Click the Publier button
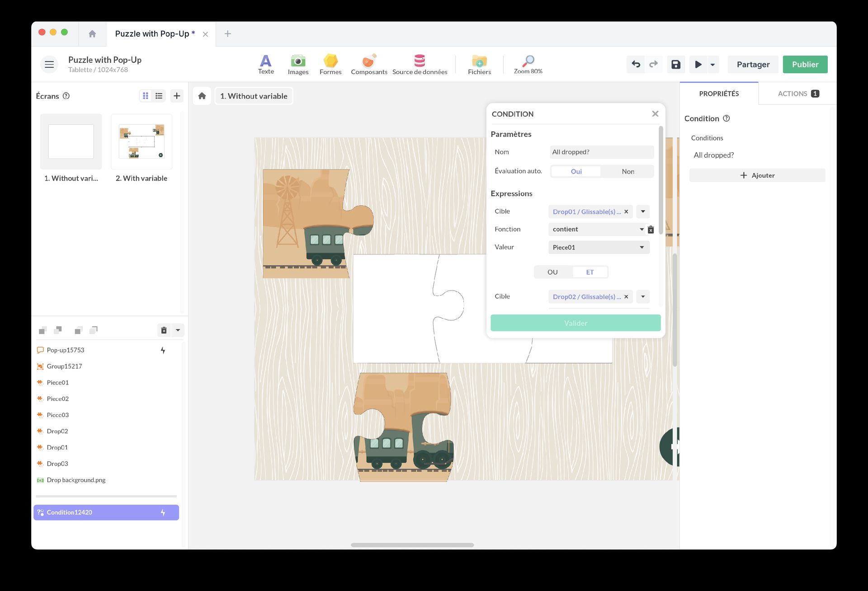This screenshot has height=591, width=868. [805, 64]
